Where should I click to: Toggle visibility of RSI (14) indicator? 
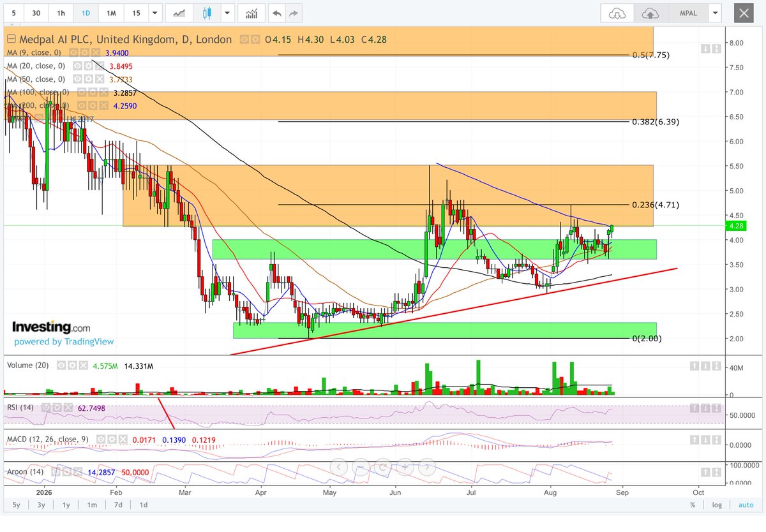point(46,408)
